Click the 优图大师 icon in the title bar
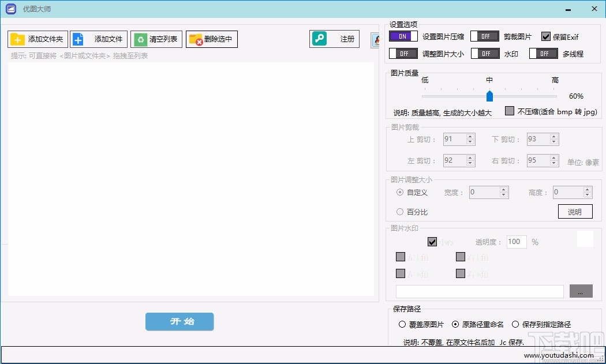Screen dimensions: 606x364 [x=10, y=9]
